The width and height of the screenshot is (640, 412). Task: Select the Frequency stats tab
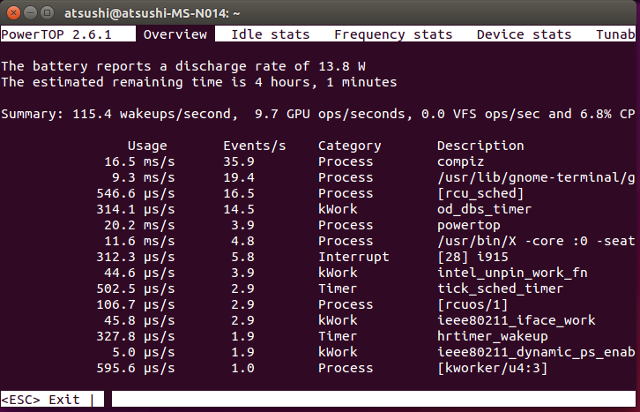tap(397, 34)
